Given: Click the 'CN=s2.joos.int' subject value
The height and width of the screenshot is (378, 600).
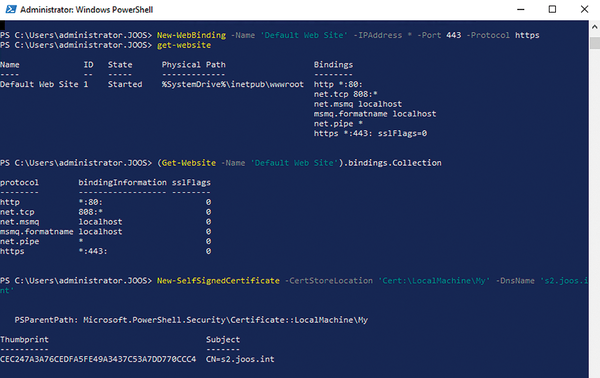Looking at the screenshot, I should pyautogui.click(x=240, y=359).
